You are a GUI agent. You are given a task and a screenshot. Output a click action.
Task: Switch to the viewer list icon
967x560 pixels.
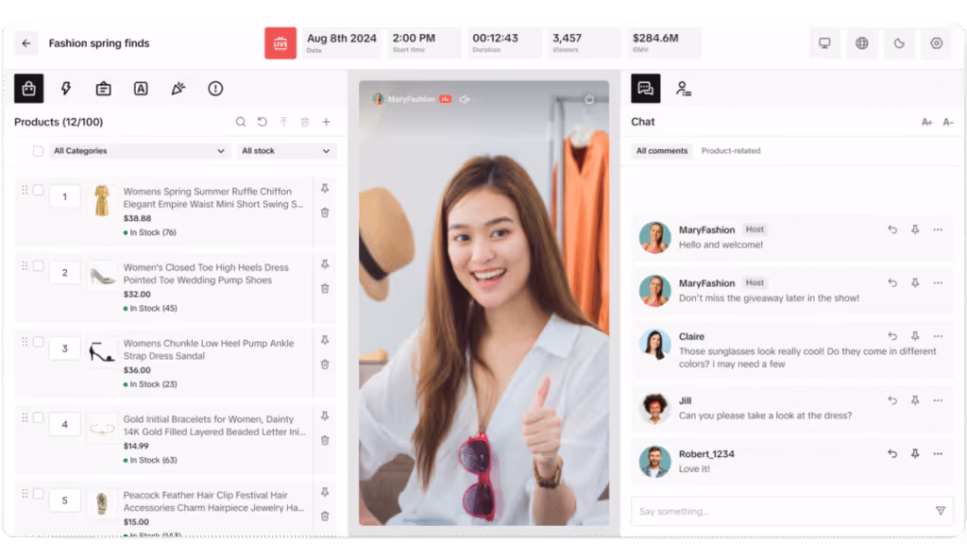(x=684, y=88)
